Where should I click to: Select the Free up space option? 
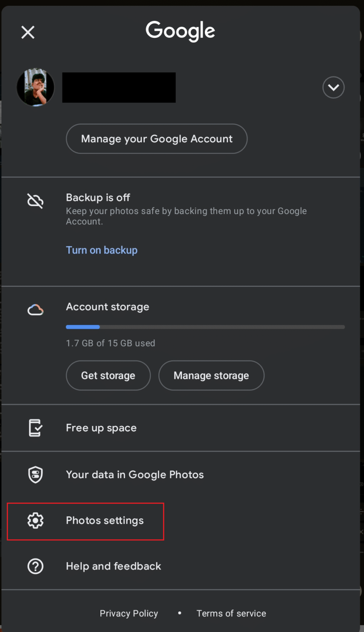tap(101, 428)
